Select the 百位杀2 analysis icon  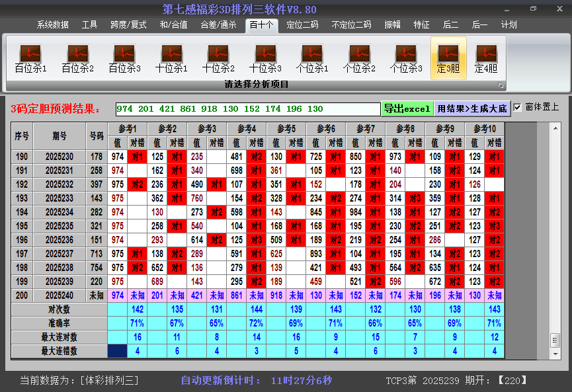77,58
